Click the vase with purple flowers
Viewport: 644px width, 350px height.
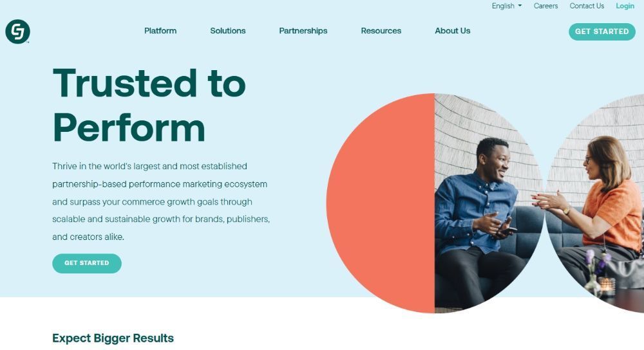tap(592, 273)
